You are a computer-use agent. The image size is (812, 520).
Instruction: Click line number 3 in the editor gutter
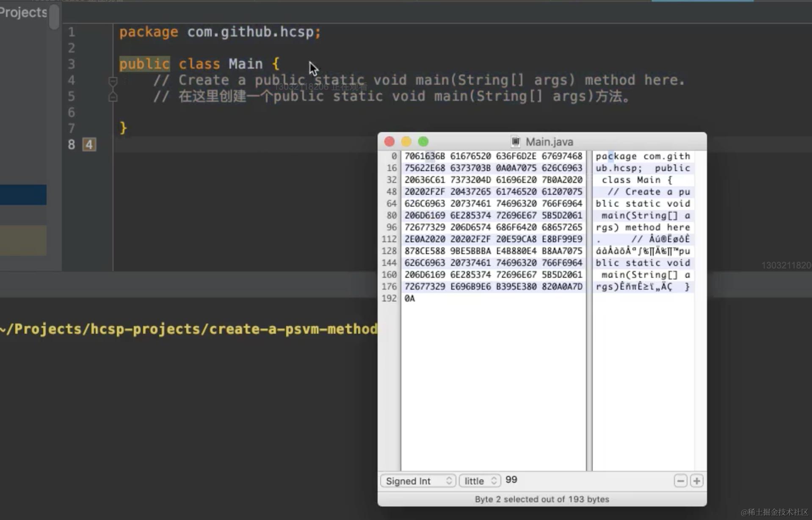coord(71,64)
